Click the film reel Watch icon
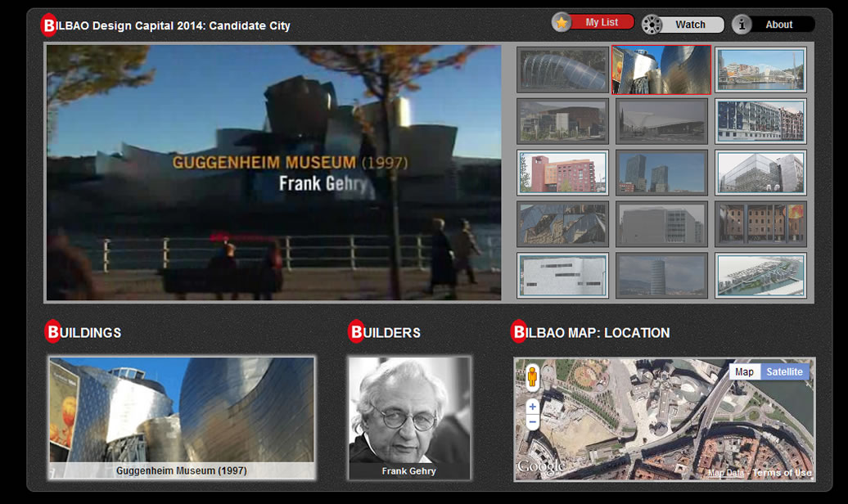Screen dimensions: 848x504 [x=652, y=25]
